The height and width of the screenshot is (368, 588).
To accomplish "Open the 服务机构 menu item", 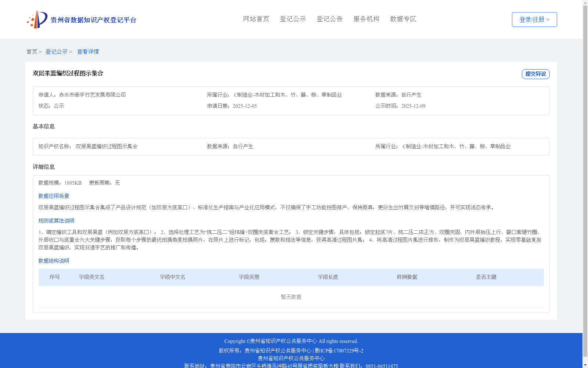I will point(366,19).
